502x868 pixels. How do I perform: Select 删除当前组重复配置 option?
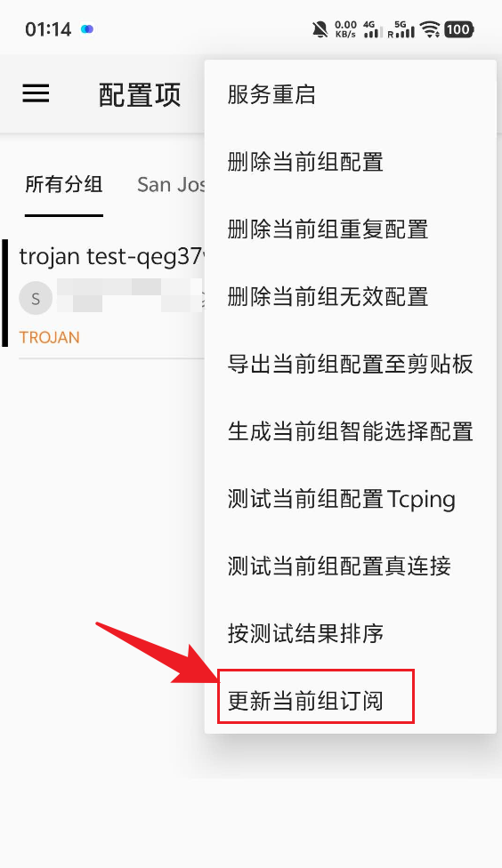pyautogui.click(x=350, y=229)
